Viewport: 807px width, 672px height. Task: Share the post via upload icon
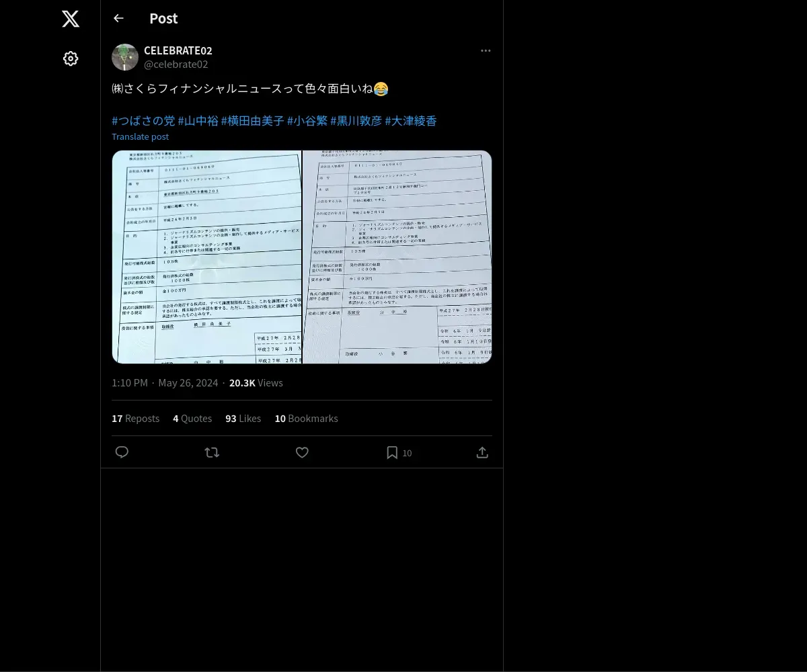482,452
